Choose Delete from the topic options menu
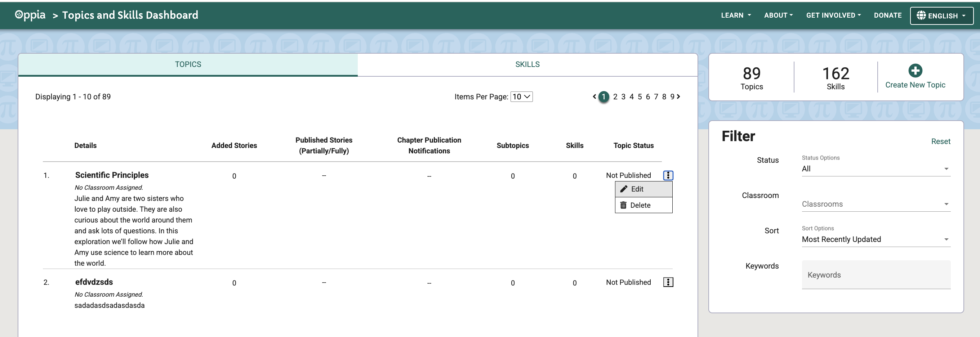This screenshot has width=980, height=337. tap(644, 205)
